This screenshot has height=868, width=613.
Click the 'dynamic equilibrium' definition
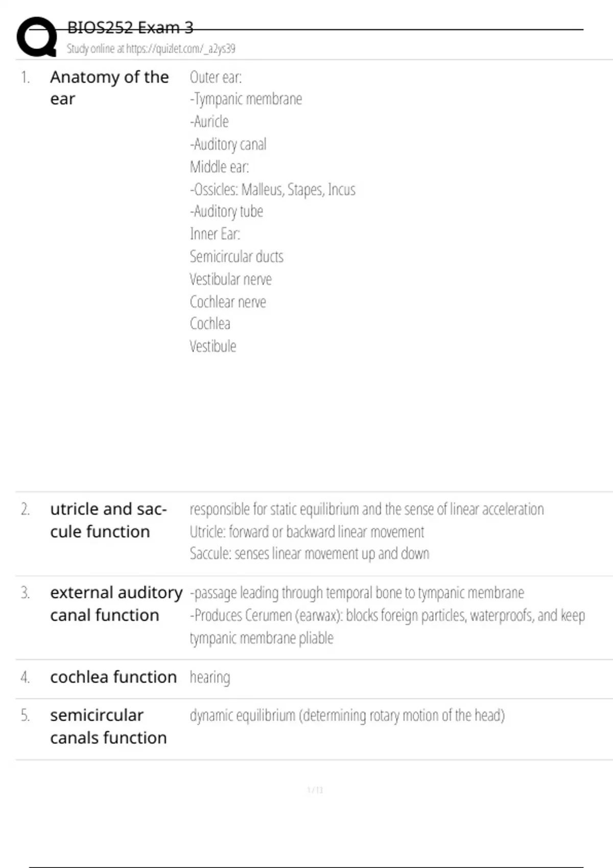point(347,716)
